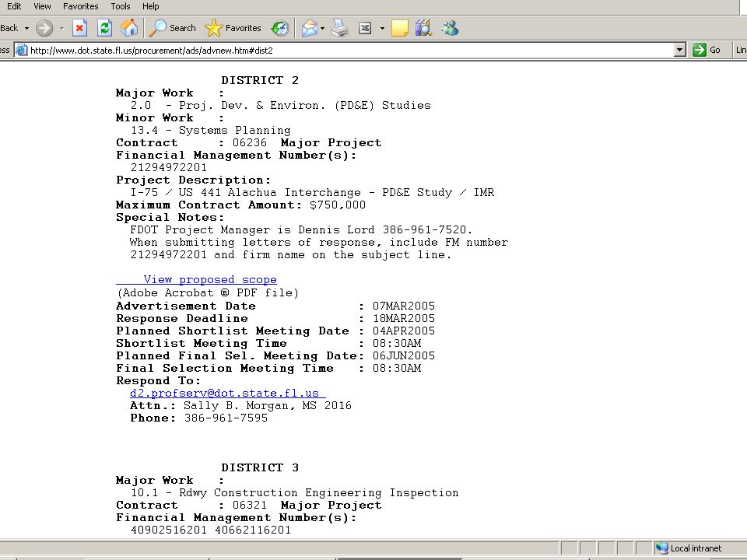Image resolution: width=747 pixels, height=560 pixels.
Task: Click the page icon in address bar
Action: coord(22,50)
